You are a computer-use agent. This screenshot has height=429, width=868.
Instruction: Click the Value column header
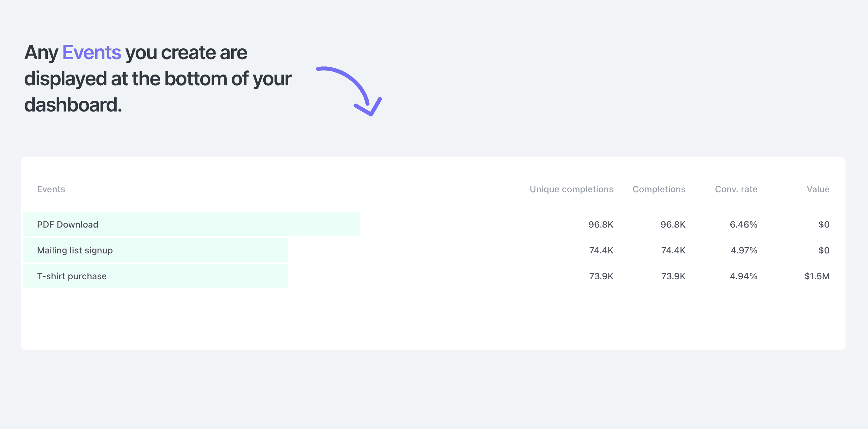818,189
